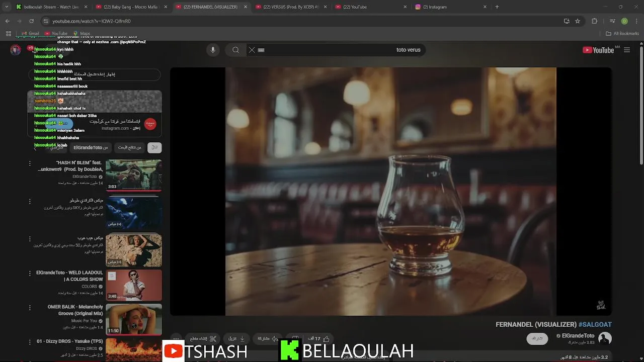Image resolution: width=644 pixels, height=362 pixels.
Task: Open the ElGrandeToto and SKY mix thumbnail
Action: (x=134, y=212)
